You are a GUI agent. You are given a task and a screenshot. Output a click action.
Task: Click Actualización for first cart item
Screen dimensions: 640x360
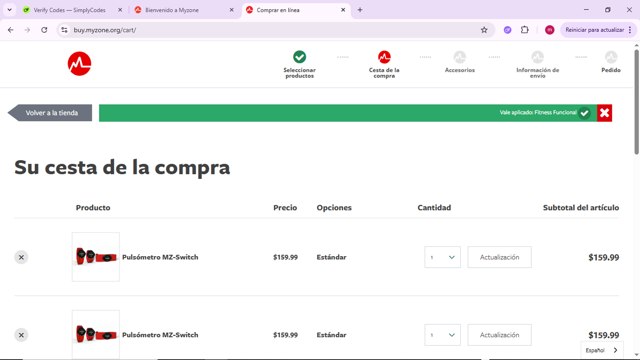point(500,257)
